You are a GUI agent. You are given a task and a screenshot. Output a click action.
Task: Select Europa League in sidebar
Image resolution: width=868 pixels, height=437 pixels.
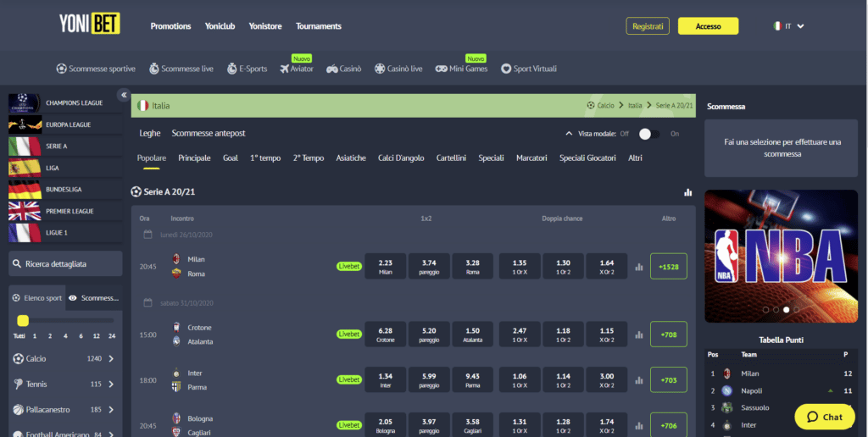click(65, 124)
